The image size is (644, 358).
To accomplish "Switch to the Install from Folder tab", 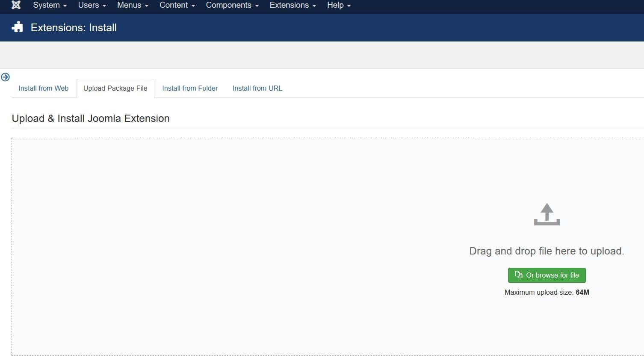I will (x=190, y=88).
